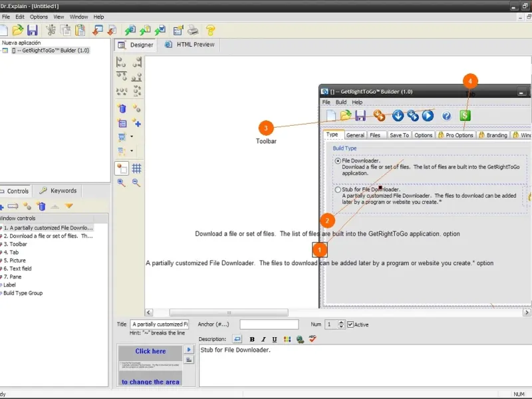Click the capture window icon with red arrow
532x399 pixels.
point(98,30)
